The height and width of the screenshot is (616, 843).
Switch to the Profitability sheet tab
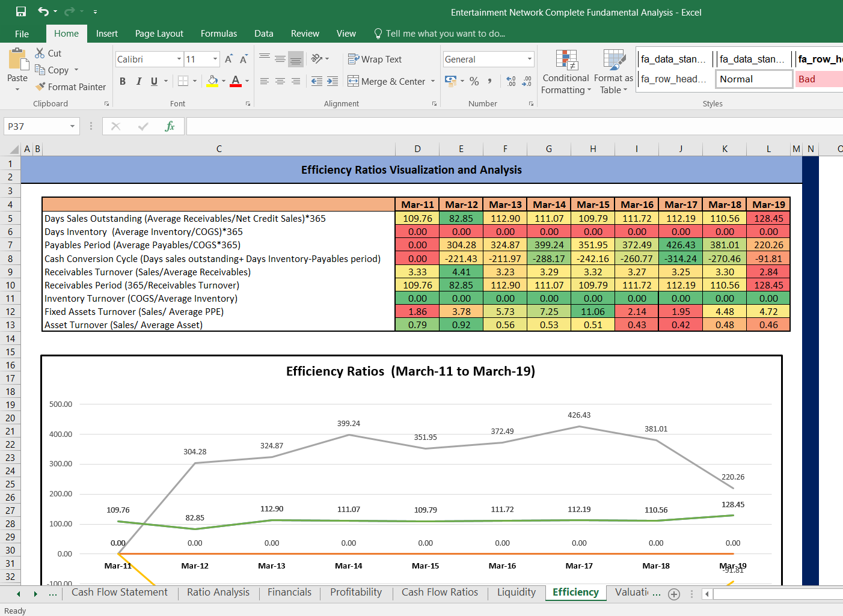pyautogui.click(x=356, y=592)
